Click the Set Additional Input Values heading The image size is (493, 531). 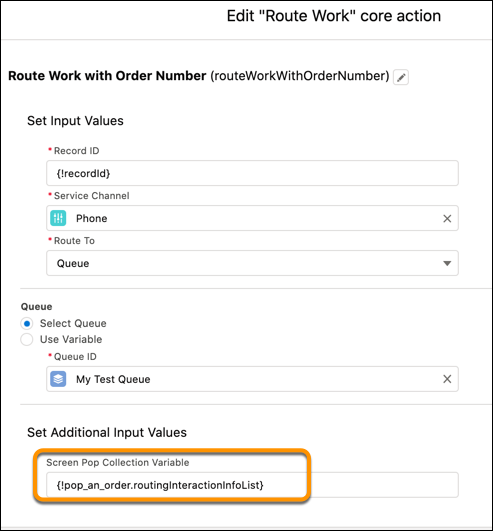[107, 432]
